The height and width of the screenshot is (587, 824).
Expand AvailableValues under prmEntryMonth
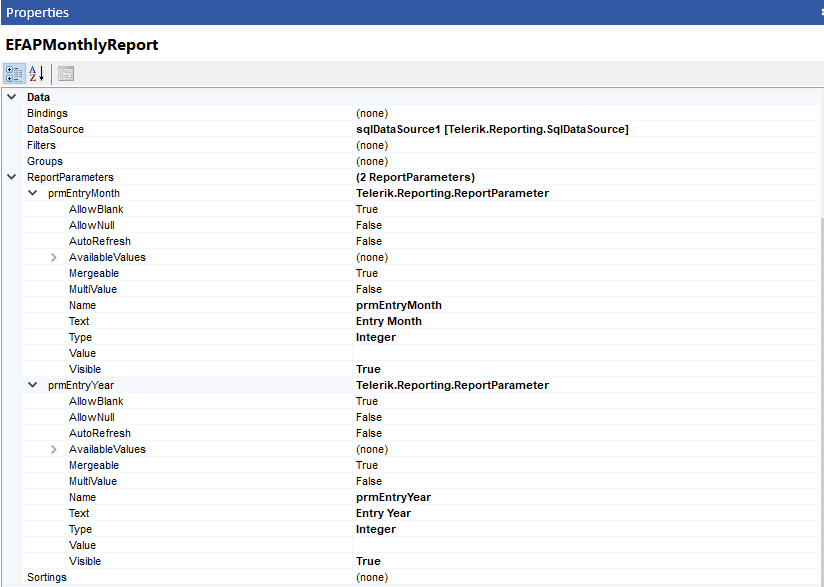(54, 257)
